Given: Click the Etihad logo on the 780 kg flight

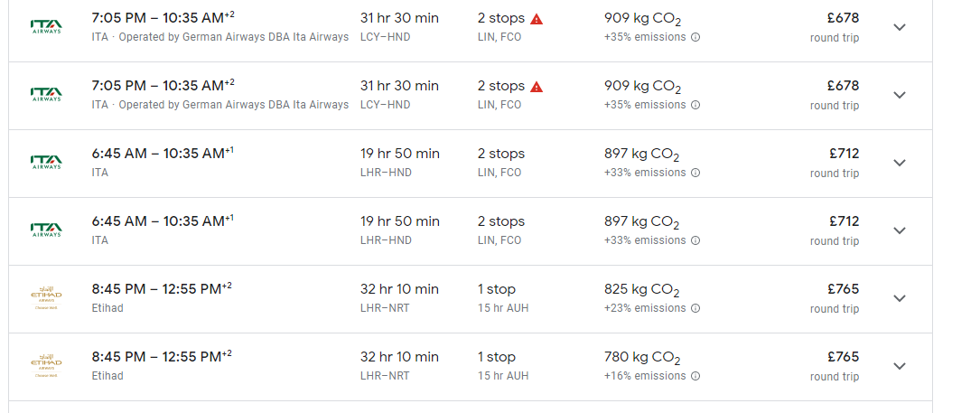Looking at the screenshot, I should tap(46, 365).
